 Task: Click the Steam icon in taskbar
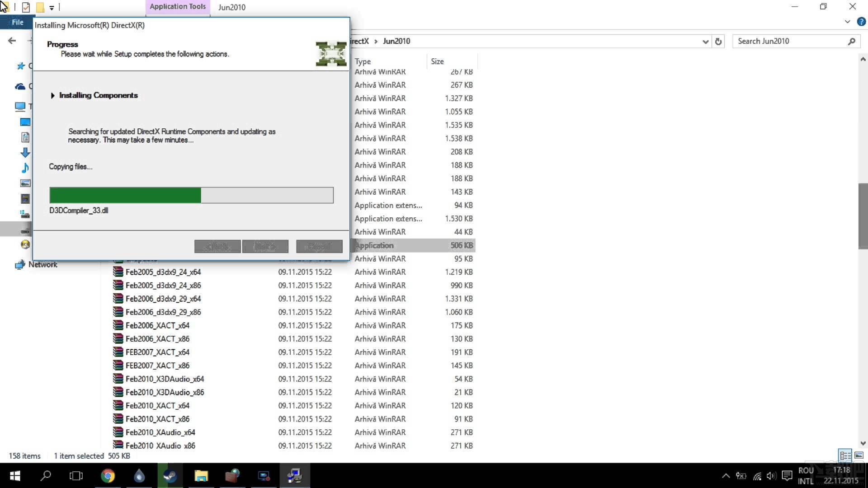click(170, 475)
